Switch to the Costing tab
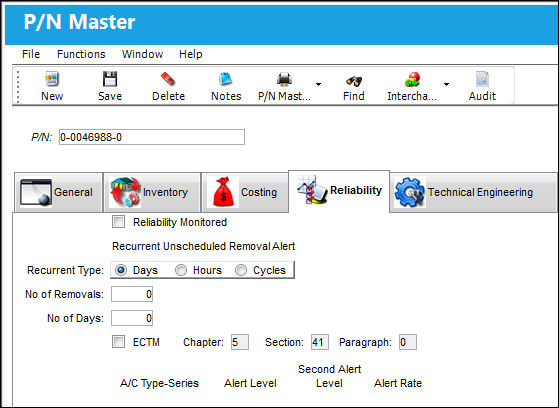 click(x=245, y=193)
